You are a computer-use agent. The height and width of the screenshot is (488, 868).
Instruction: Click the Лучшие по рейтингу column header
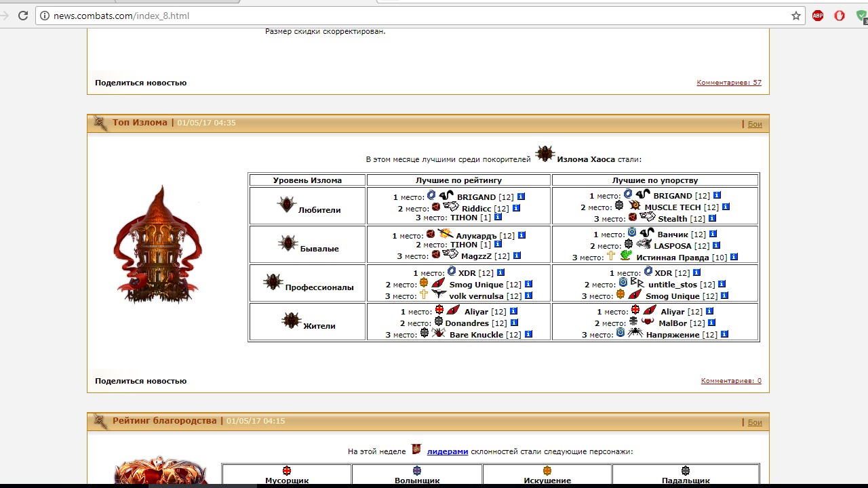pos(458,180)
